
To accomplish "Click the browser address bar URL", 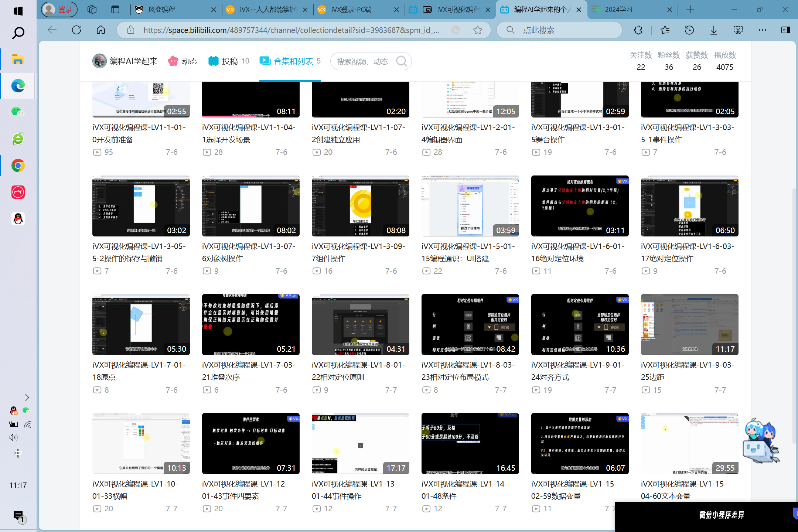I will [x=291, y=30].
